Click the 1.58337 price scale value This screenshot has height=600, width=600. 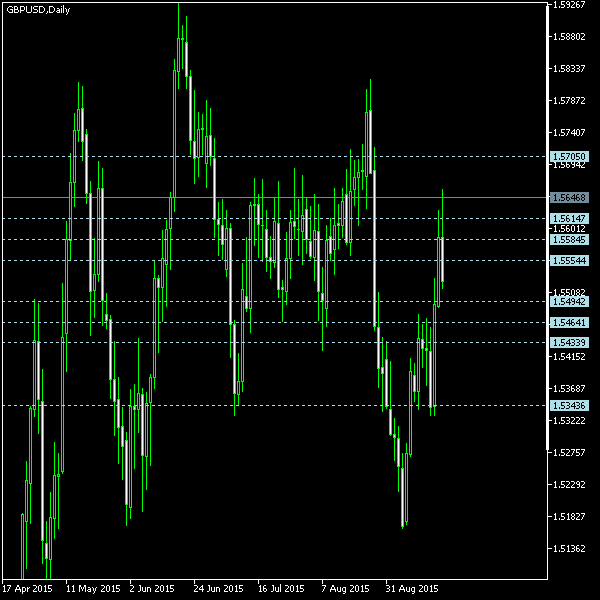(x=569, y=68)
